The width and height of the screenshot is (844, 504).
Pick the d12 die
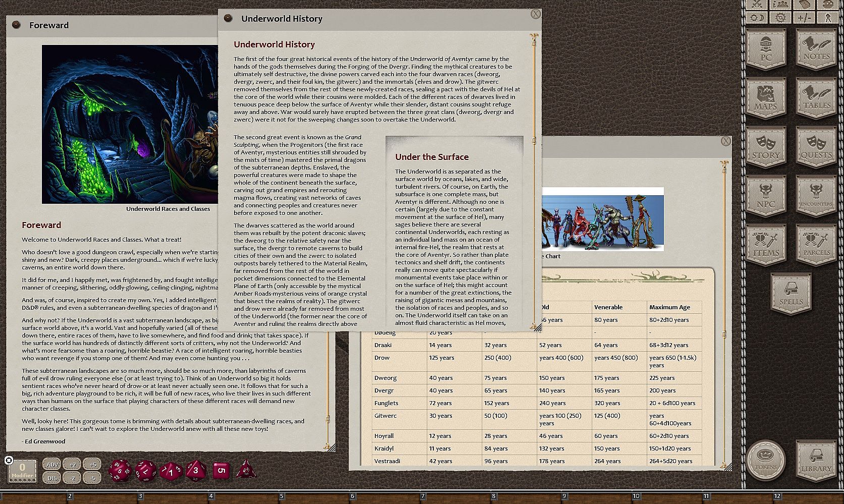point(145,470)
